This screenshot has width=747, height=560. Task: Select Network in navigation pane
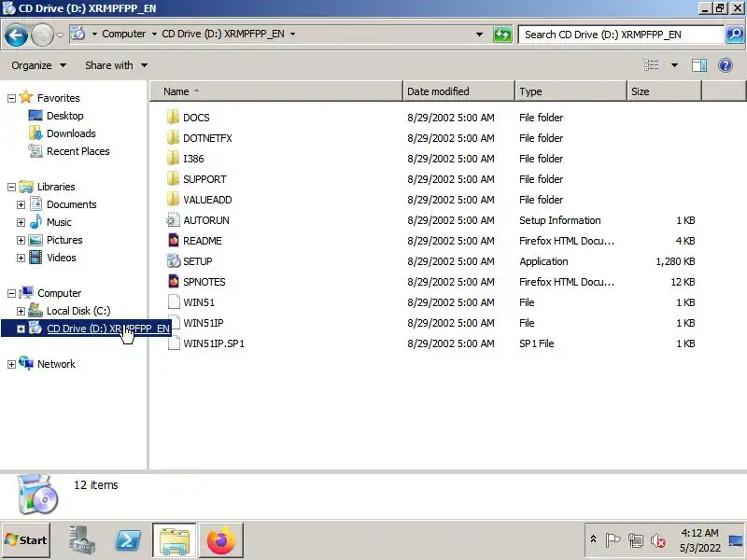[x=56, y=364]
